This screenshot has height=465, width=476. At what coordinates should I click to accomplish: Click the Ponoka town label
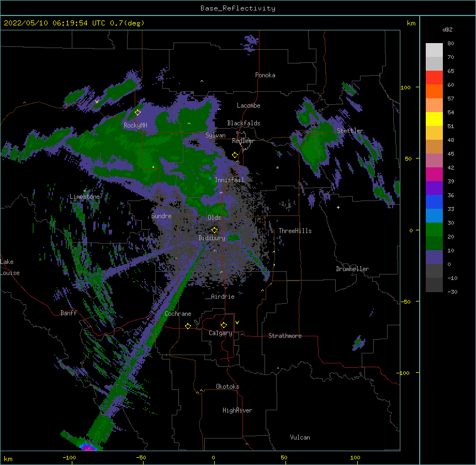(x=265, y=75)
